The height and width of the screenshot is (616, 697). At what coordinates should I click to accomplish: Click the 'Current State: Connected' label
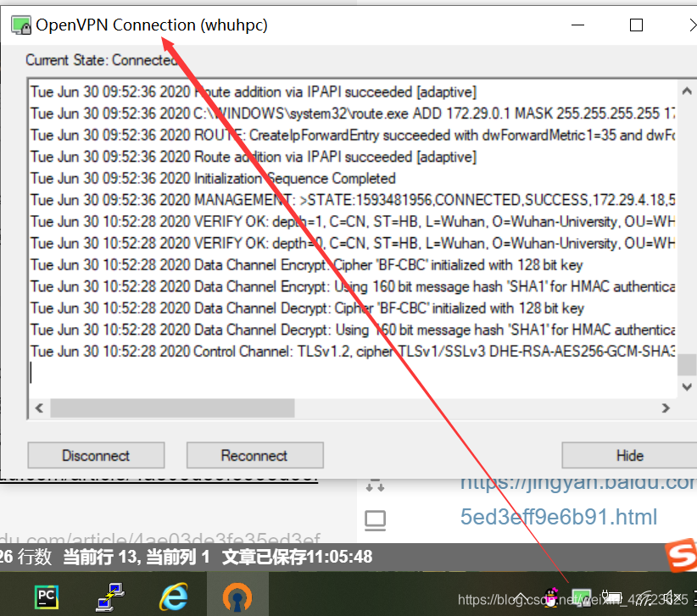point(103,60)
